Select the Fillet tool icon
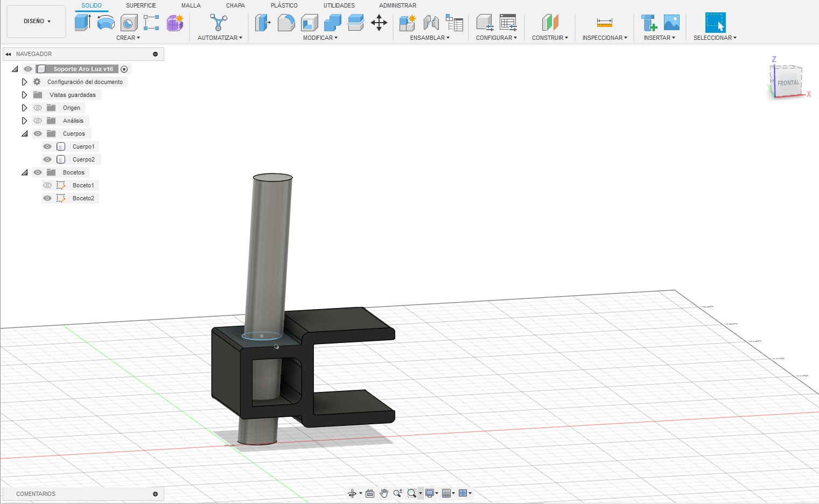Screen dimensions: 819x504 pyautogui.click(x=286, y=23)
